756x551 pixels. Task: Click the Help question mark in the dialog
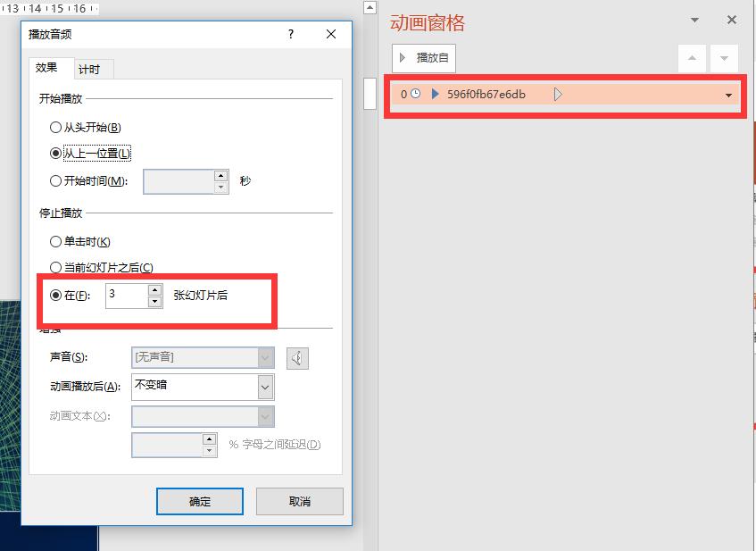click(289, 34)
